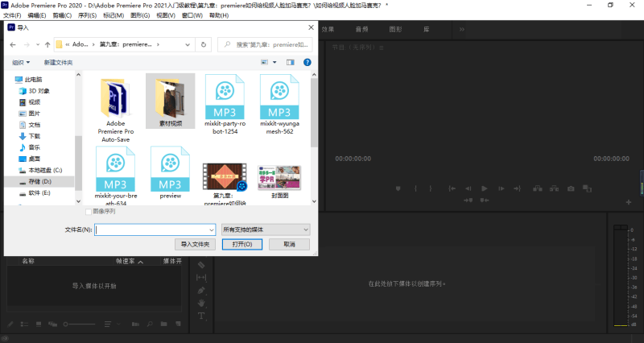Select the Pen tool in Premiere toolbar

[x=201, y=291]
